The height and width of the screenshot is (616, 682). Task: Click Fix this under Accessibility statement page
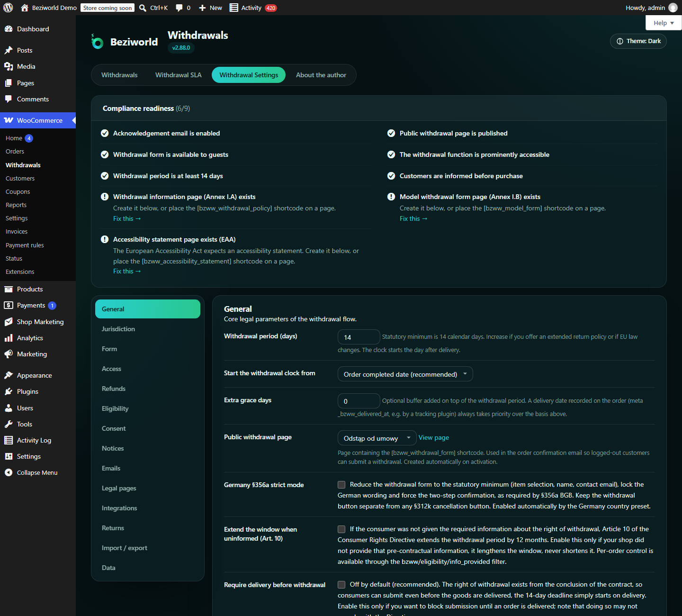(127, 271)
